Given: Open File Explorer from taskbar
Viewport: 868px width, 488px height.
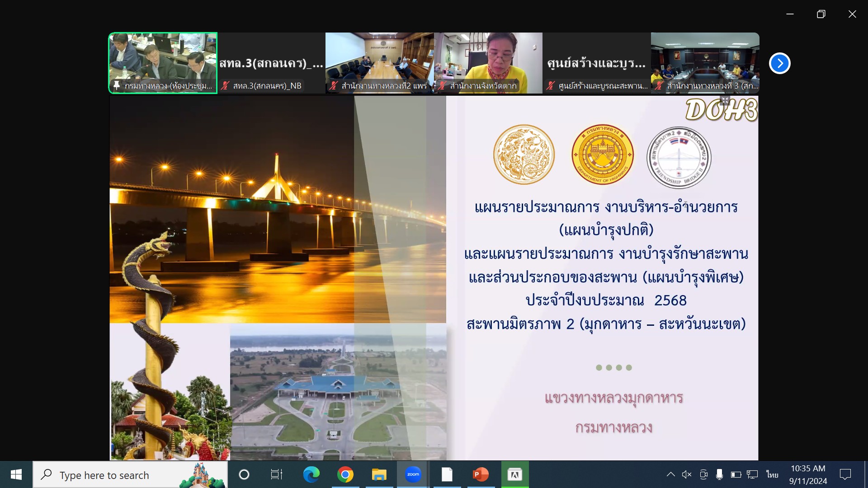Looking at the screenshot, I should [379, 474].
